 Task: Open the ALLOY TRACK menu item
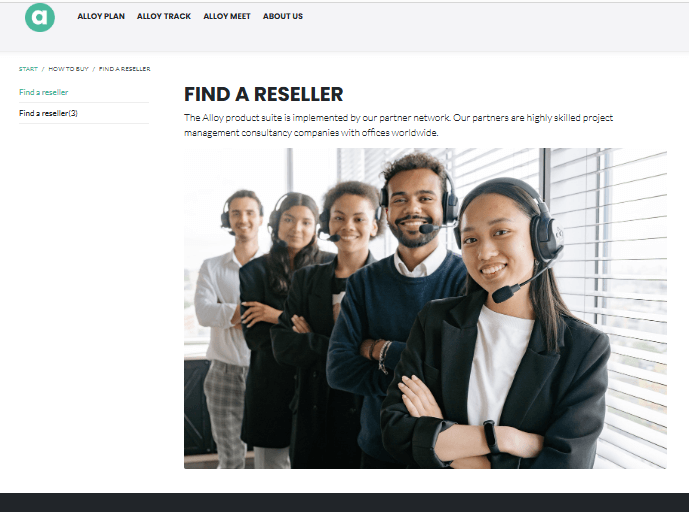click(x=164, y=16)
